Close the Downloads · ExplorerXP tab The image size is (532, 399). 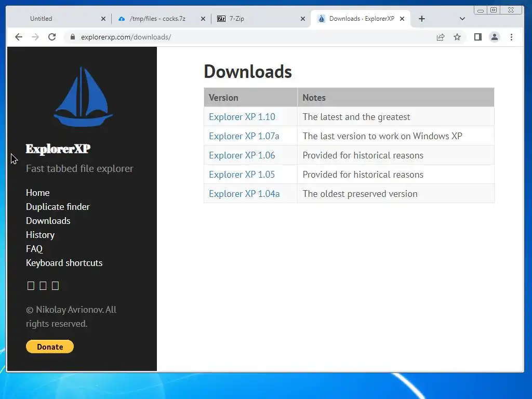(x=402, y=19)
